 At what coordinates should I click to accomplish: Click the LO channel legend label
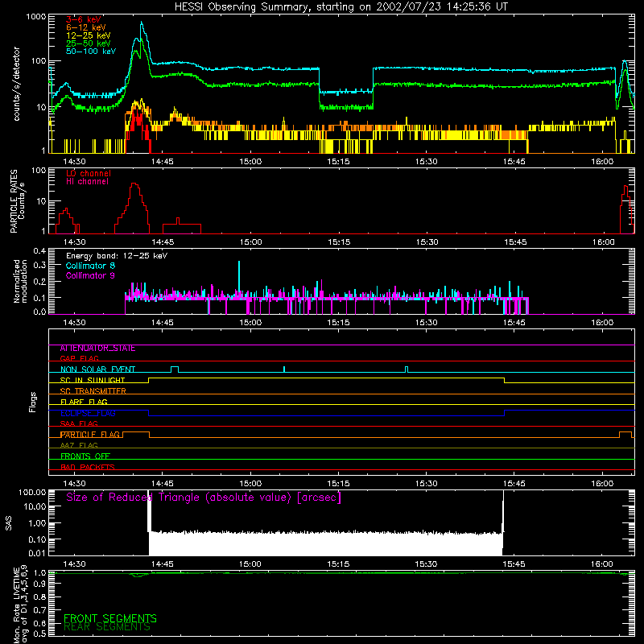point(89,173)
